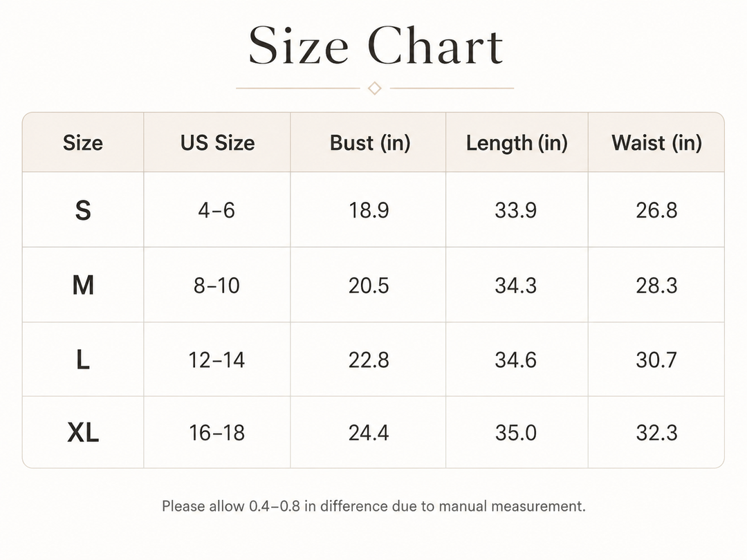The height and width of the screenshot is (560, 747).
Task: Click the Bust (in) header
Action: click(370, 143)
